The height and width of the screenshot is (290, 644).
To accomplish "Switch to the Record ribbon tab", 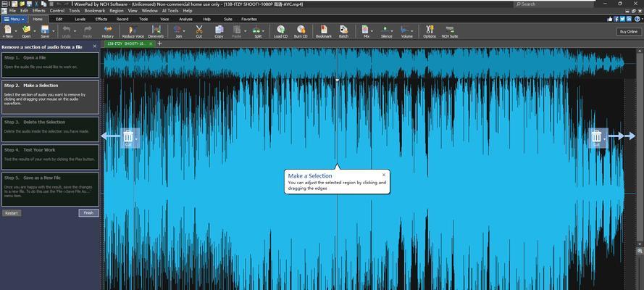I will click(122, 19).
